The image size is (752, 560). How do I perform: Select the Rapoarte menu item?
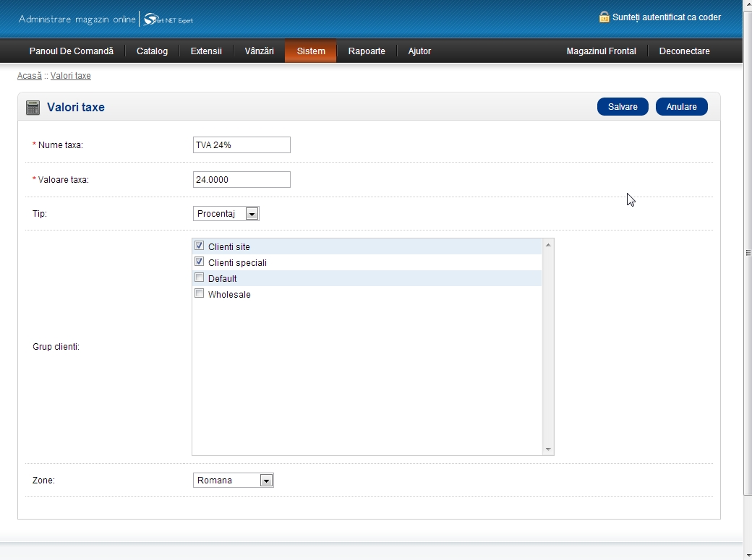coord(367,51)
